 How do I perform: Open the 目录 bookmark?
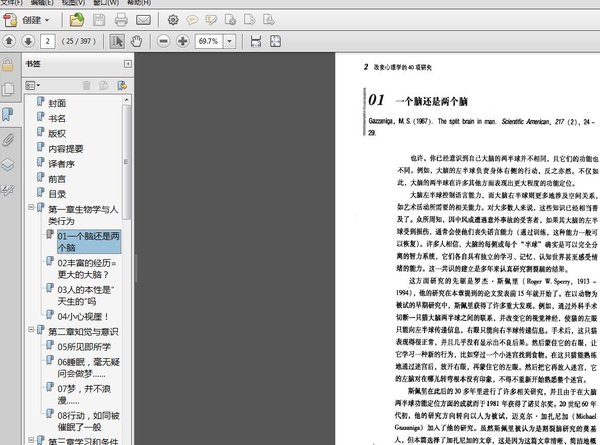(57, 194)
